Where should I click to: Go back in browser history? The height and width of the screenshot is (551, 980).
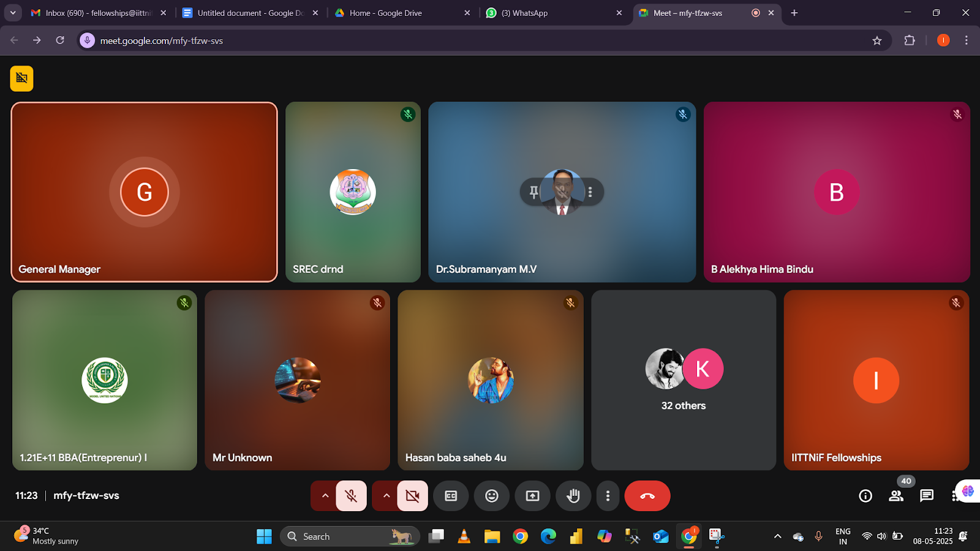click(x=14, y=40)
